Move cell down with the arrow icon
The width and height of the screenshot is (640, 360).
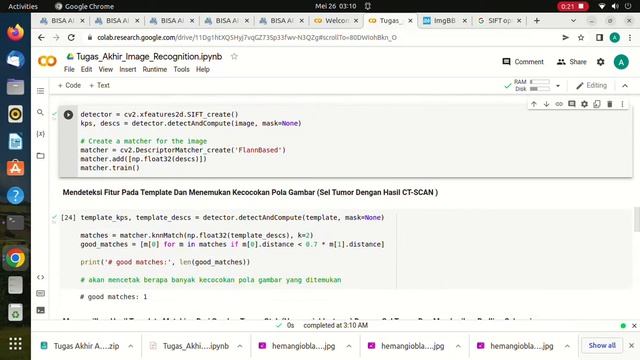point(546,104)
